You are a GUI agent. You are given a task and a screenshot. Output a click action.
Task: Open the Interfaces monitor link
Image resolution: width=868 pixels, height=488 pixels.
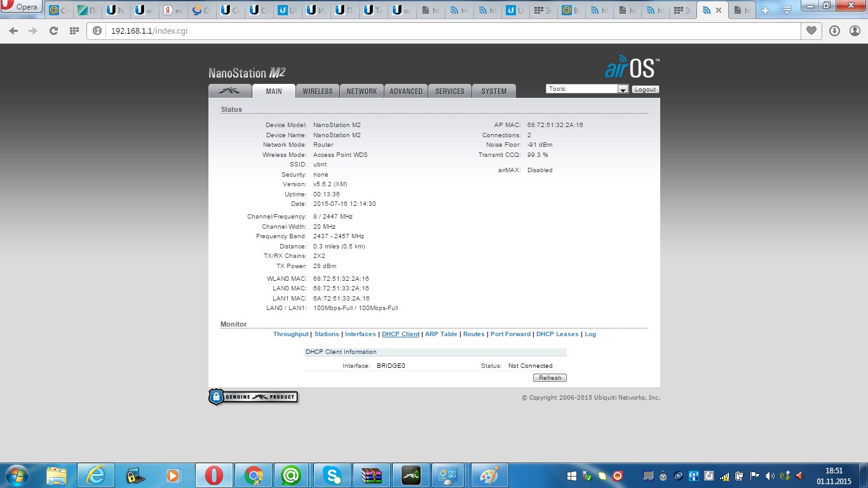(x=360, y=334)
